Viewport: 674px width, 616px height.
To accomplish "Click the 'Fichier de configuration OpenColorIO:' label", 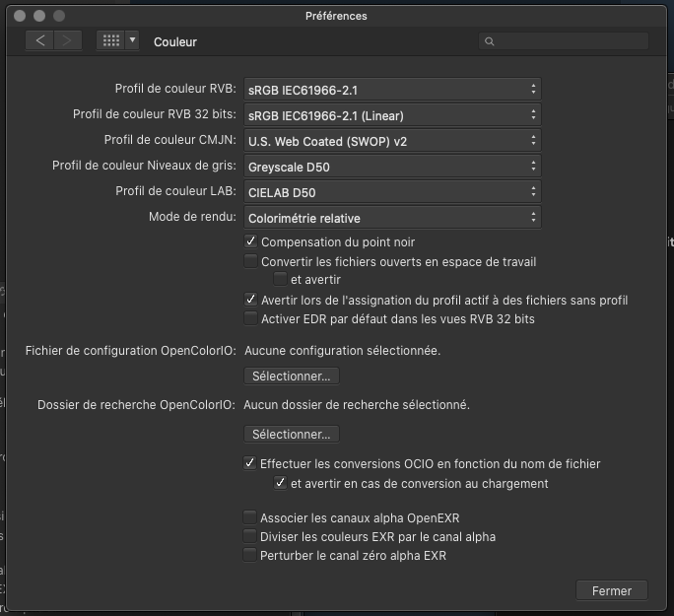I will [131, 351].
